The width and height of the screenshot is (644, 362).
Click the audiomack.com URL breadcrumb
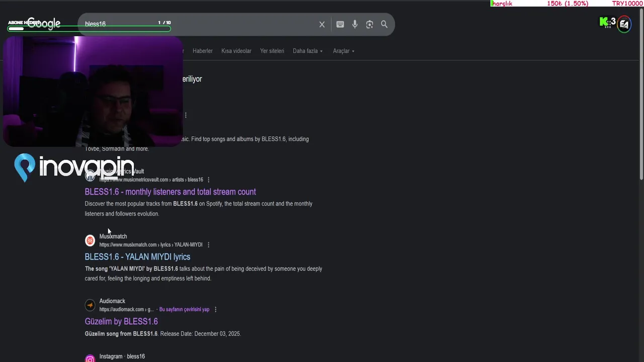point(126,310)
